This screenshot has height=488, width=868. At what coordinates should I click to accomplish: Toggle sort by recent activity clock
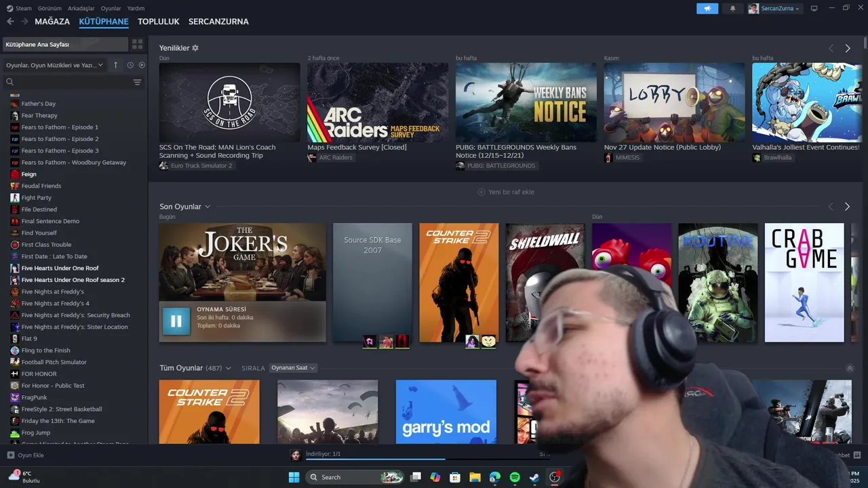coord(130,65)
